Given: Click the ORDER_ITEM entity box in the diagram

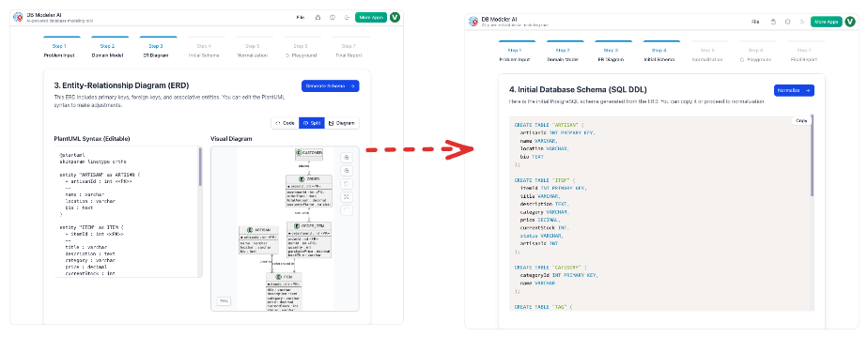Looking at the screenshot, I should coord(309,240).
